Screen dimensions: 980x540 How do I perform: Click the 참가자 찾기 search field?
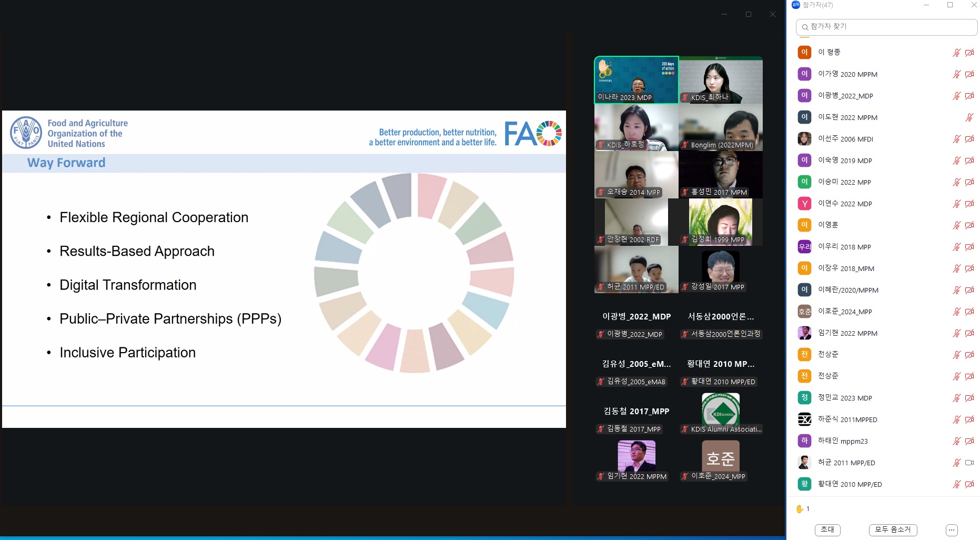pos(889,27)
